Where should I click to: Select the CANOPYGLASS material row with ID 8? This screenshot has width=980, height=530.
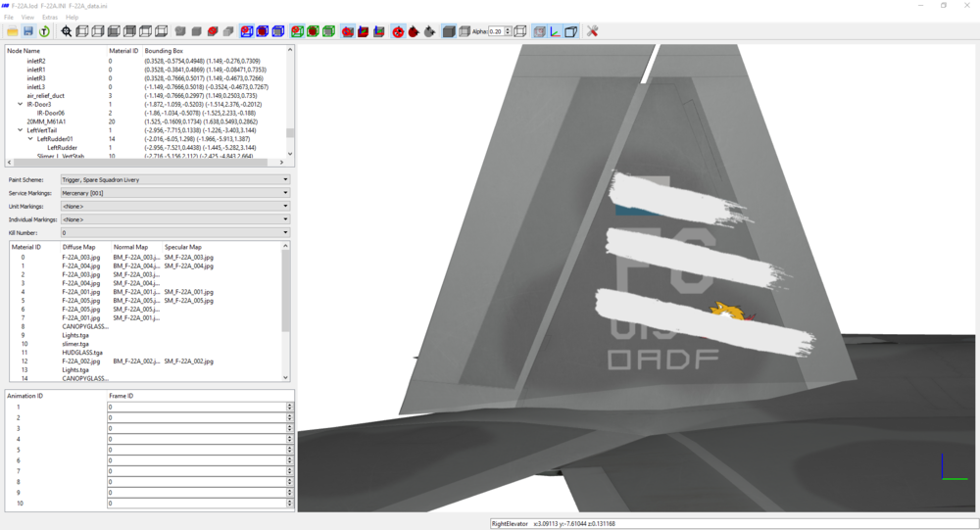point(146,326)
